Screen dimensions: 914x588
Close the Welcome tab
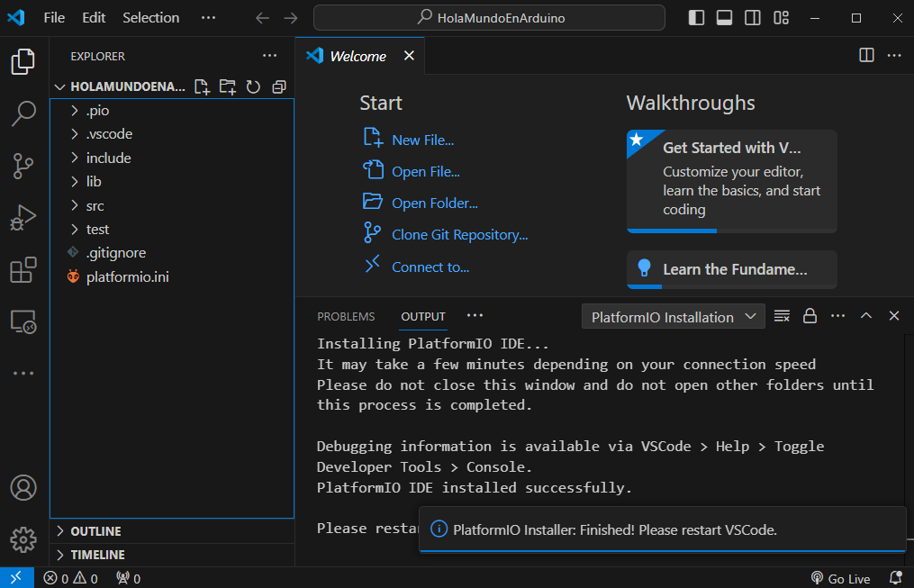click(x=409, y=55)
